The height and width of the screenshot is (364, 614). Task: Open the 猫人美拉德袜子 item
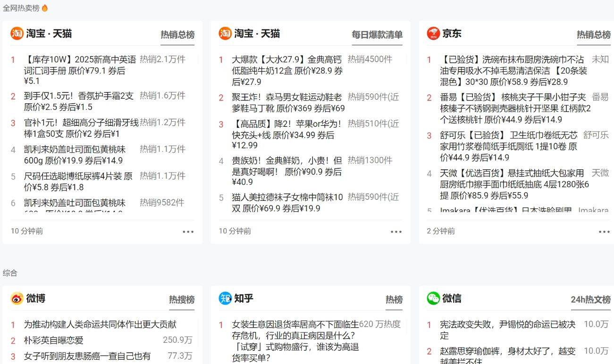pyautogui.click(x=287, y=203)
